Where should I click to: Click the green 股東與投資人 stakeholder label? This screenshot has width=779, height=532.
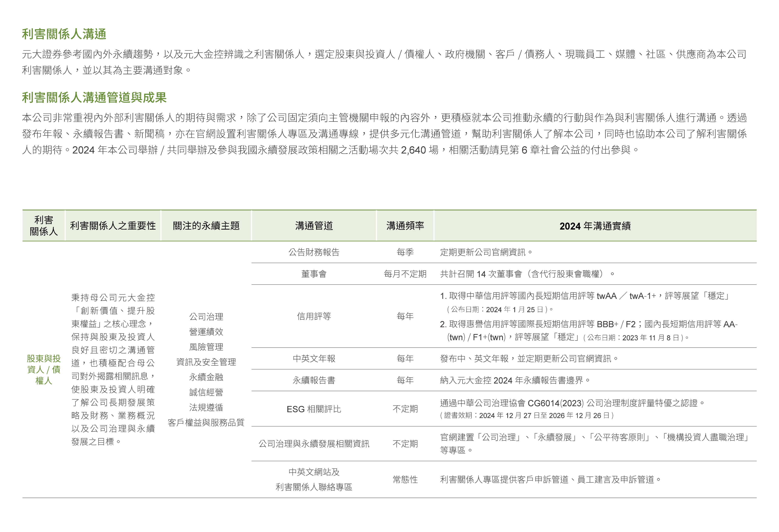pos(43,369)
